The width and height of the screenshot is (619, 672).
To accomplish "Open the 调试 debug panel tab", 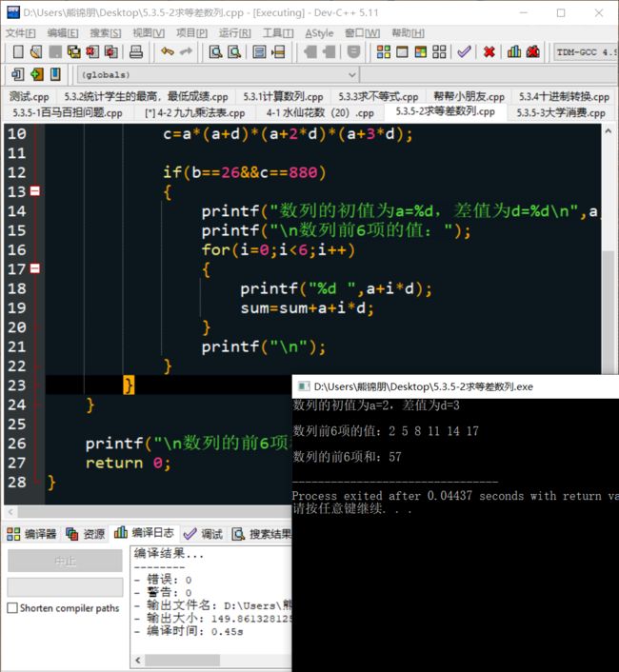I will 203,535.
